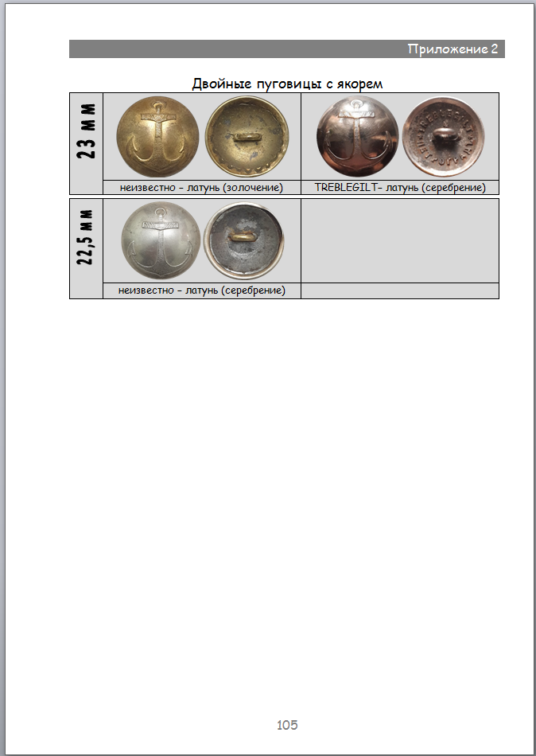The image size is (536, 756).
Task: Click the 'Приложение 2' header text
Action: tap(452, 49)
